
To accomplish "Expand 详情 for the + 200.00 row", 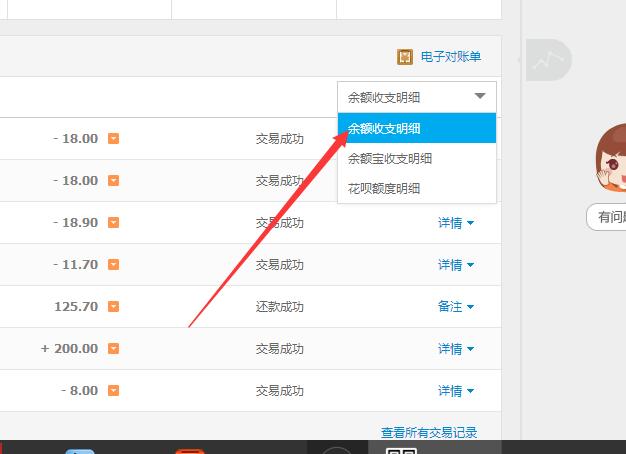I will tap(456, 349).
